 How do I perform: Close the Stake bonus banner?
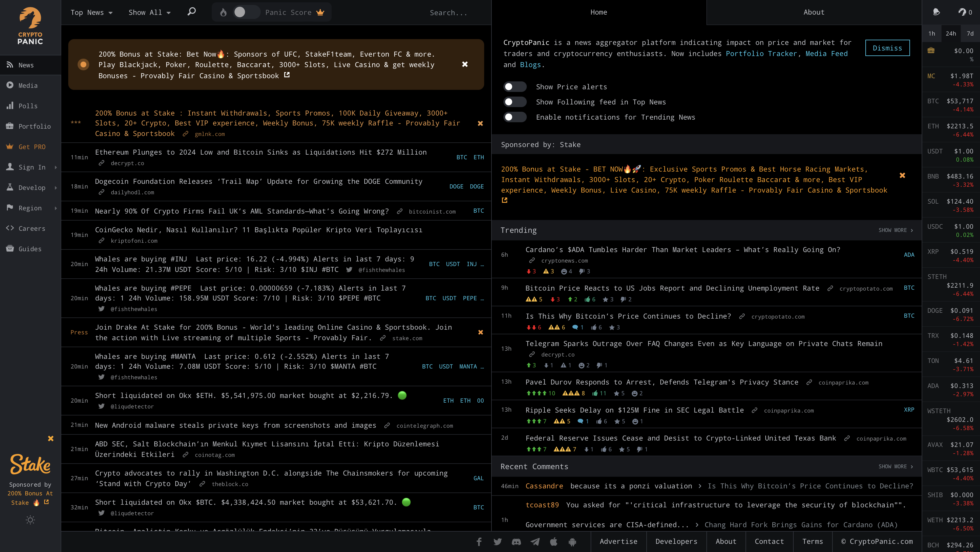[x=465, y=64]
